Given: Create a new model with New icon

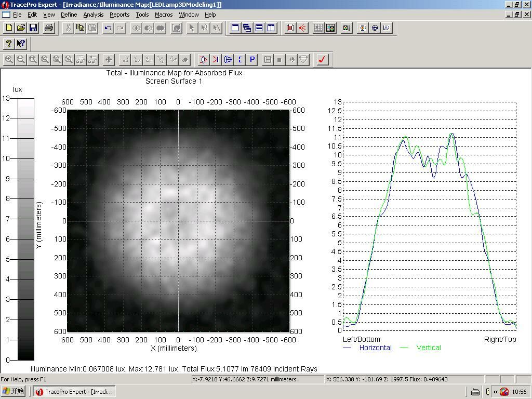Looking at the screenshot, I should (9, 28).
